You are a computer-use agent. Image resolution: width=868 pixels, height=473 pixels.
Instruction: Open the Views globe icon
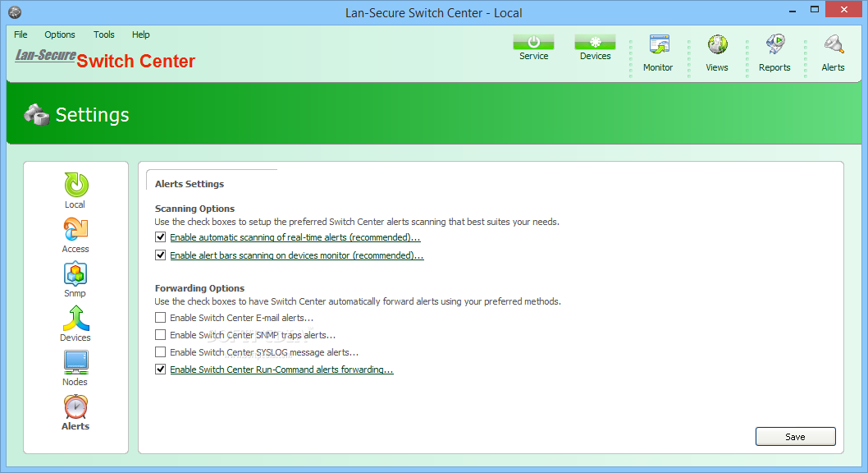point(717,45)
